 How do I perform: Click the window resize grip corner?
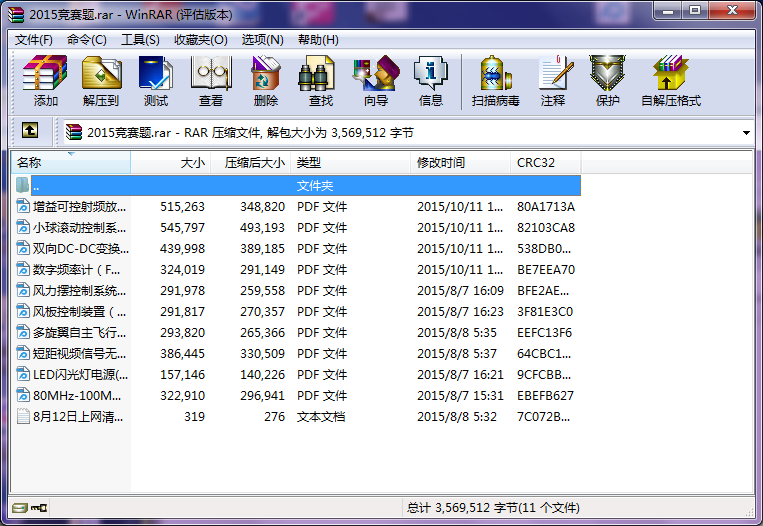point(749,512)
